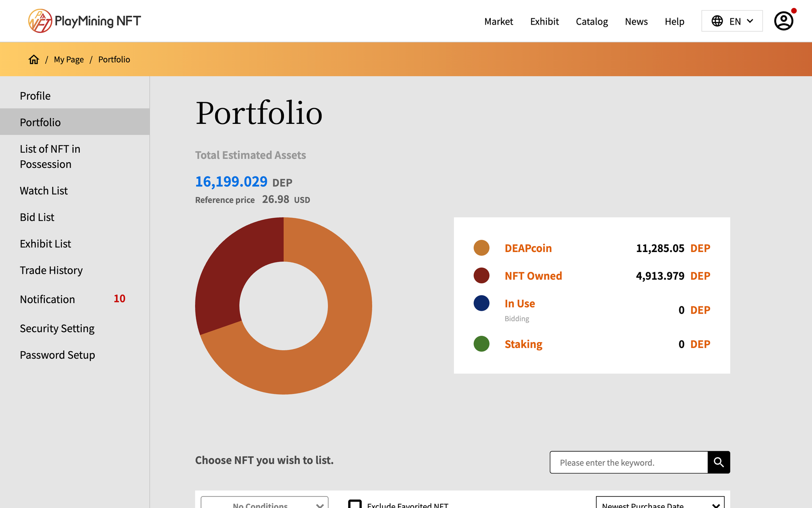The width and height of the screenshot is (812, 508).
Task: Go to Catalog in top navigation
Action: (592, 21)
